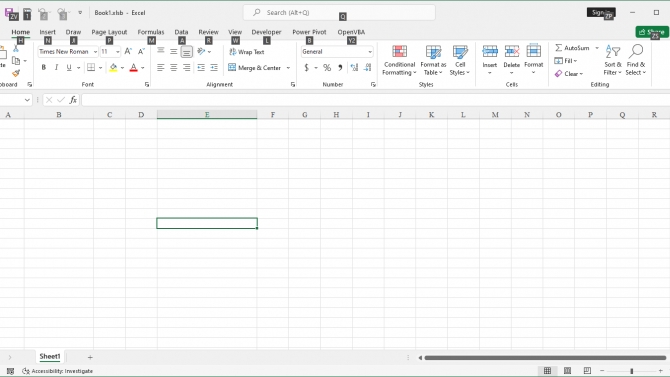Screen dimensions: 670x377
Task: Expand Merge & Center options arrow
Action: (288, 68)
